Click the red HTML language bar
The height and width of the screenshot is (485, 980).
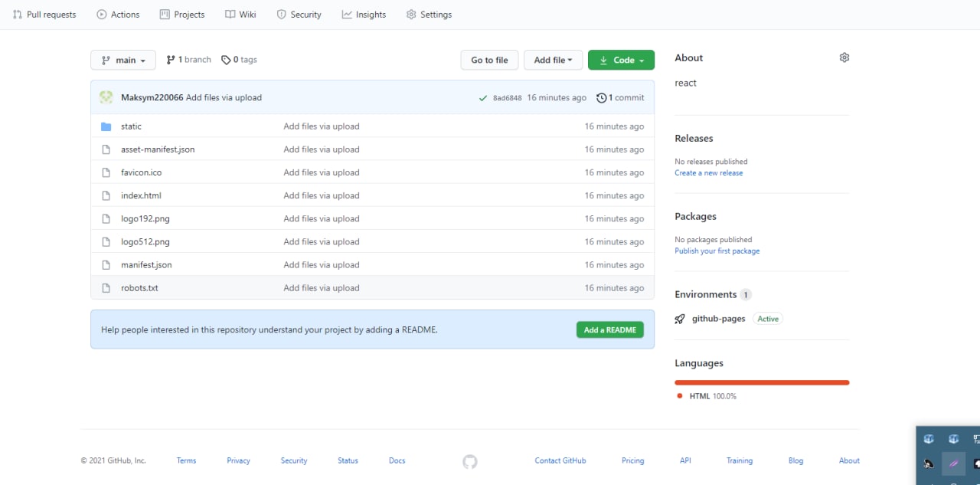coord(762,382)
